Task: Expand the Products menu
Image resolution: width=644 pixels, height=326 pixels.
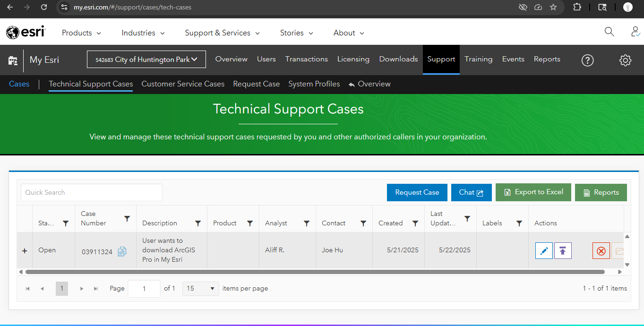Action: [x=82, y=33]
